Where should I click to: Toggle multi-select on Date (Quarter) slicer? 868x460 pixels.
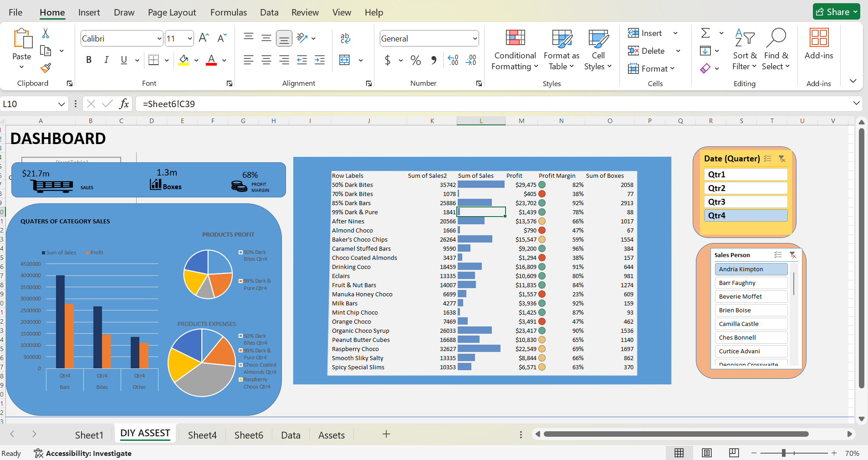pyautogui.click(x=768, y=159)
